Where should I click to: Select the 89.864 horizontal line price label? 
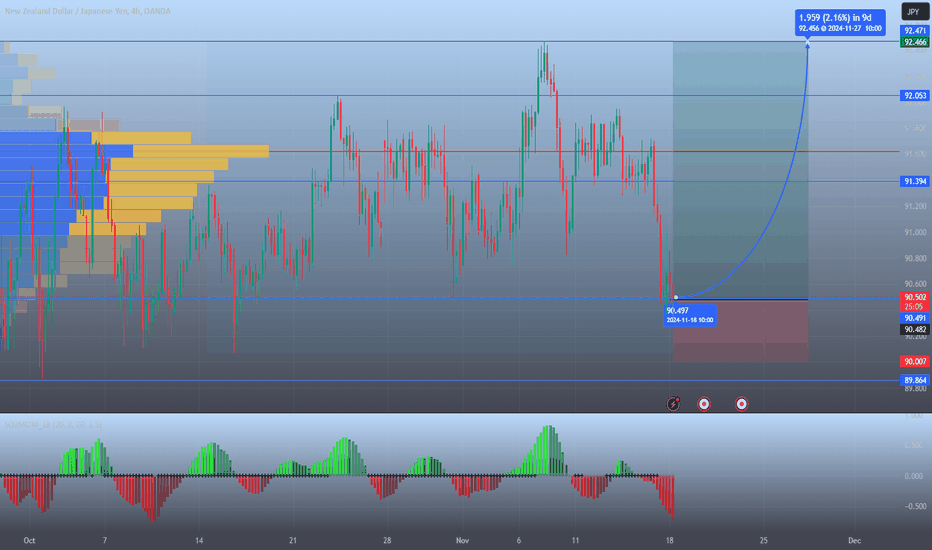(x=915, y=381)
